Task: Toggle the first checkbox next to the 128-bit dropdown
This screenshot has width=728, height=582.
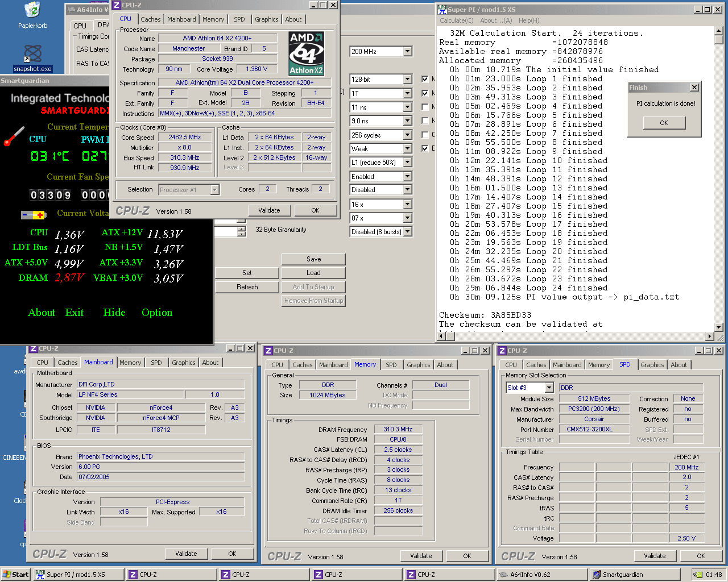Action: [x=425, y=79]
